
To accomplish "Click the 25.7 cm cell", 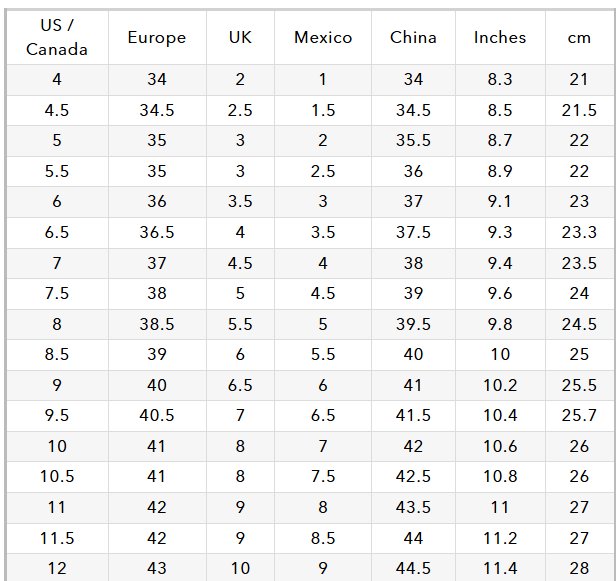I will coord(580,416).
